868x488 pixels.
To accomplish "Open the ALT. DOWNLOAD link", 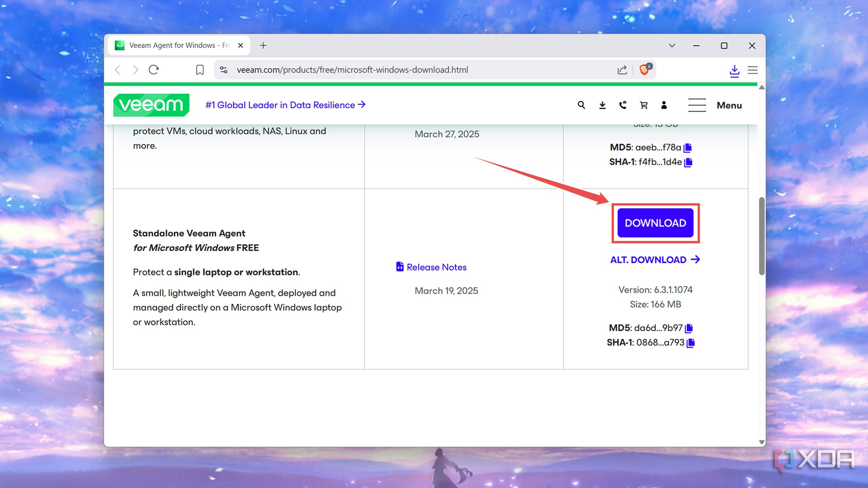I will [655, 259].
